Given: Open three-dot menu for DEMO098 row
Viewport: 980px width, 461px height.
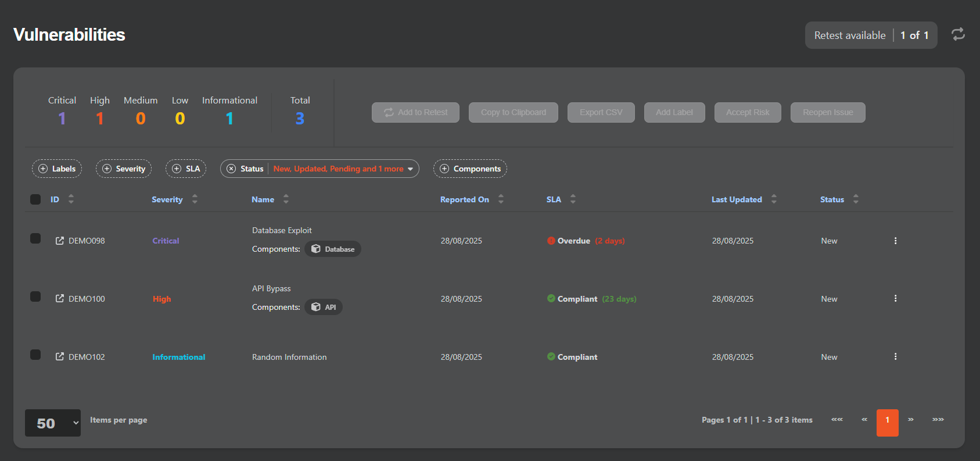Looking at the screenshot, I should (895, 241).
